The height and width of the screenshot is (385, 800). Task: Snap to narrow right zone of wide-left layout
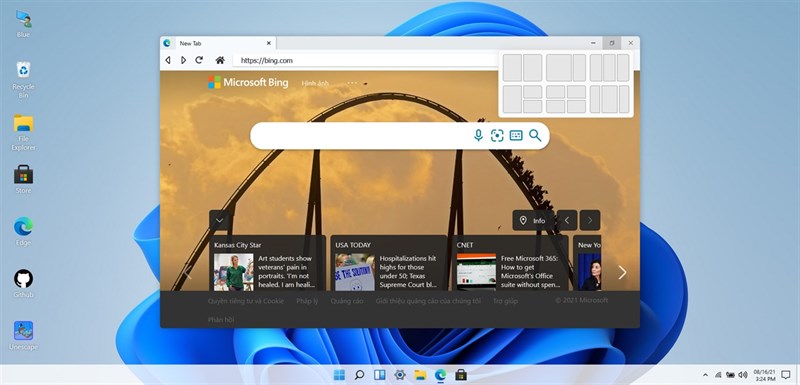(579, 68)
